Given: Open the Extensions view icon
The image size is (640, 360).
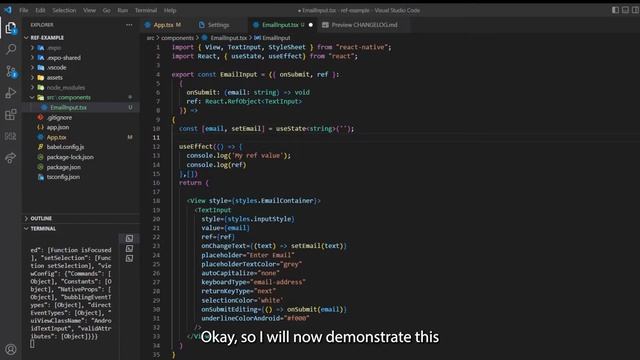Looking at the screenshot, I should (x=11, y=115).
